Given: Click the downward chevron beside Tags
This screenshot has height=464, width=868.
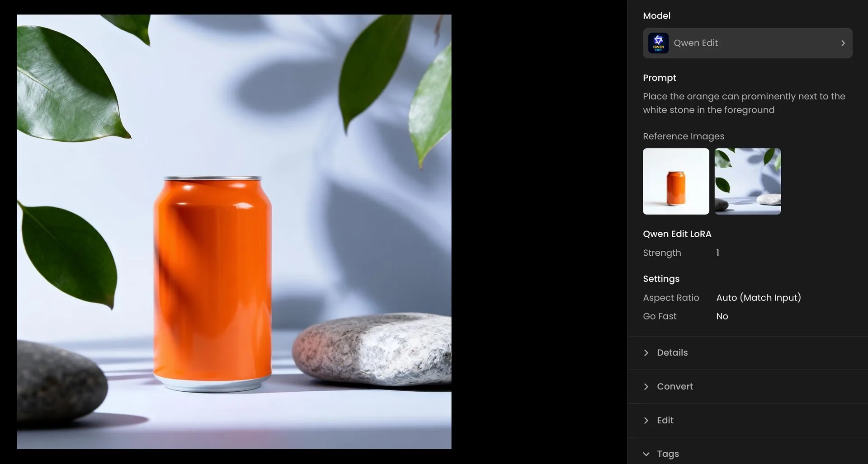Looking at the screenshot, I should point(646,454).
